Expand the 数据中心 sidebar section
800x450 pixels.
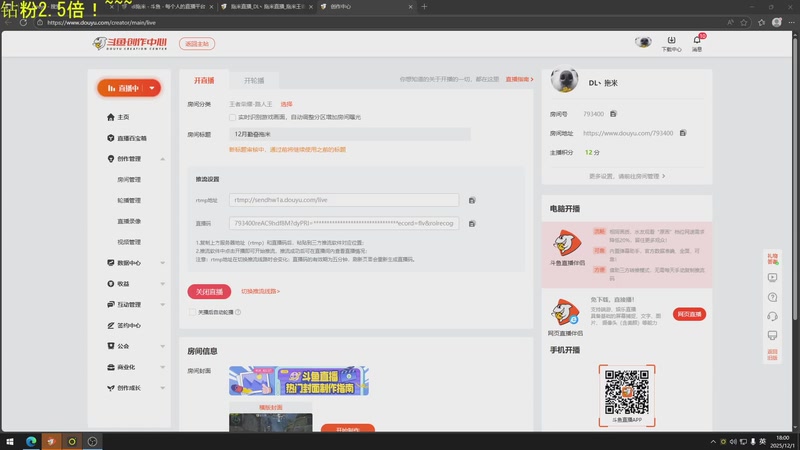[162, 263]
